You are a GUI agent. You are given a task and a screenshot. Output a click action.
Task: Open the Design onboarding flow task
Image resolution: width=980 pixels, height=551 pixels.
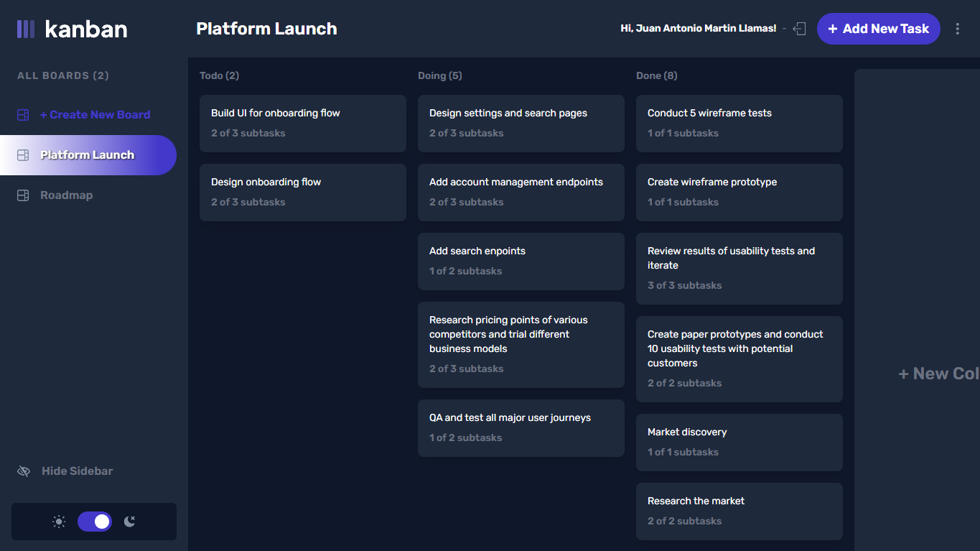(x=302, y=192)
